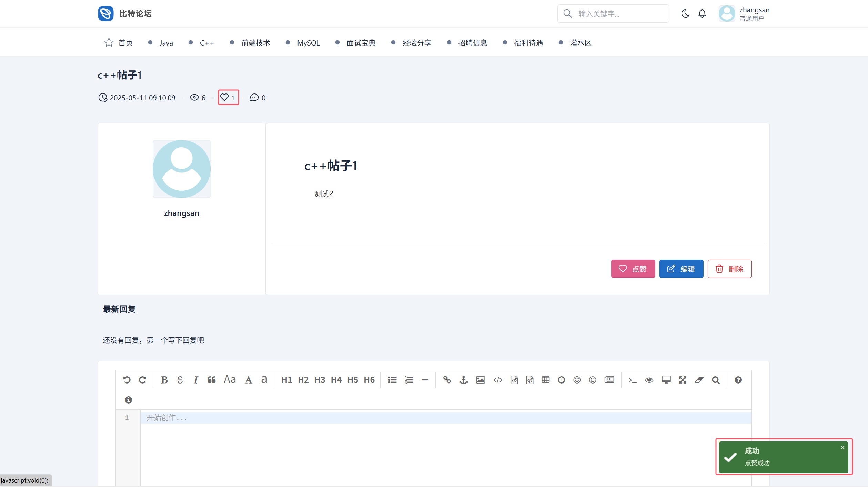Viewport: 868px width, 487px height.
Task: Insert emoji with smiley icon
Action: [577, 380]
